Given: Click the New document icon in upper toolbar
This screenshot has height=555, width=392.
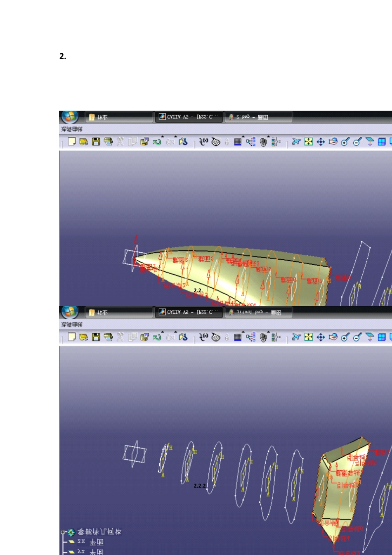Looking at the screenshot, I should (72, 142).
